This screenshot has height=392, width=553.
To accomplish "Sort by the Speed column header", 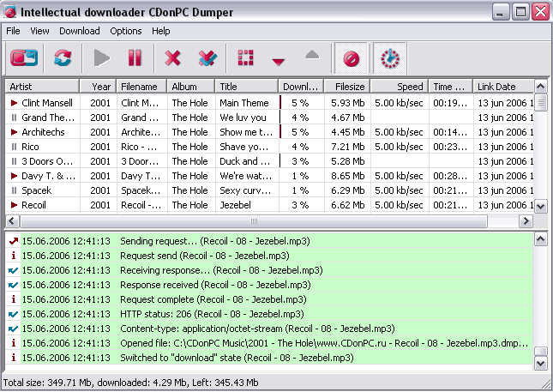I will [400, 87].
